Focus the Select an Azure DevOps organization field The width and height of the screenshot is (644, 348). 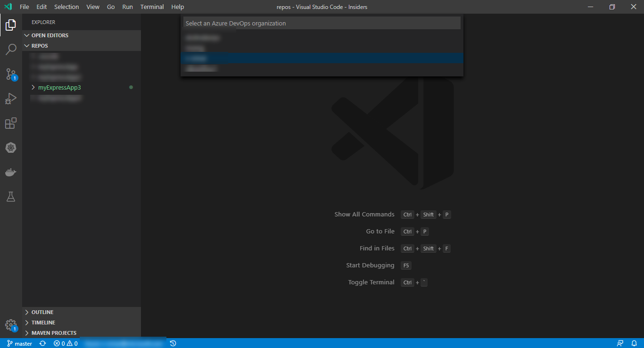point(322,23)
